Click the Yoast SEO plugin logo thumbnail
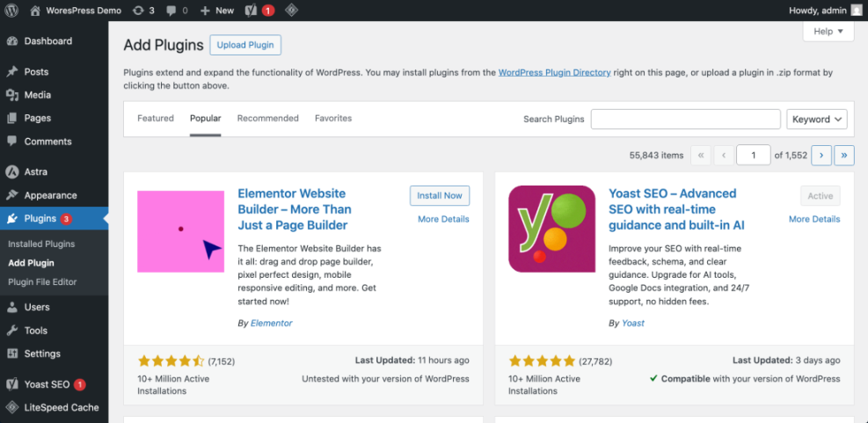Screen dimensions: 868x423 552,229
